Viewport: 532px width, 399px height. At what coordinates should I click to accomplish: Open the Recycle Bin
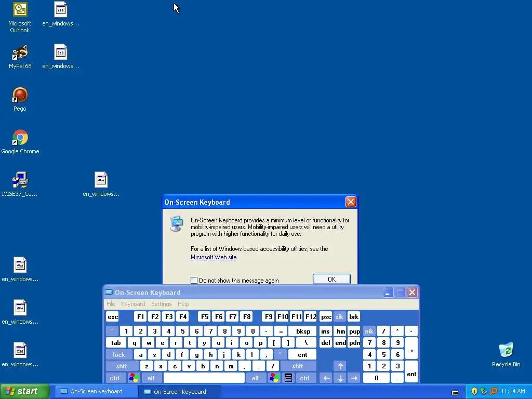506,355
